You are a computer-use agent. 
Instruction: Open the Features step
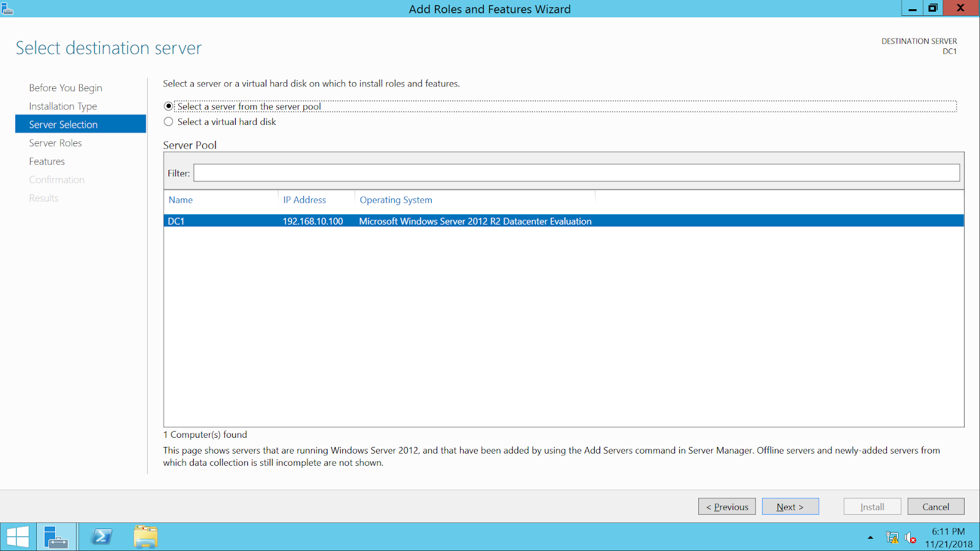point(47,161)
